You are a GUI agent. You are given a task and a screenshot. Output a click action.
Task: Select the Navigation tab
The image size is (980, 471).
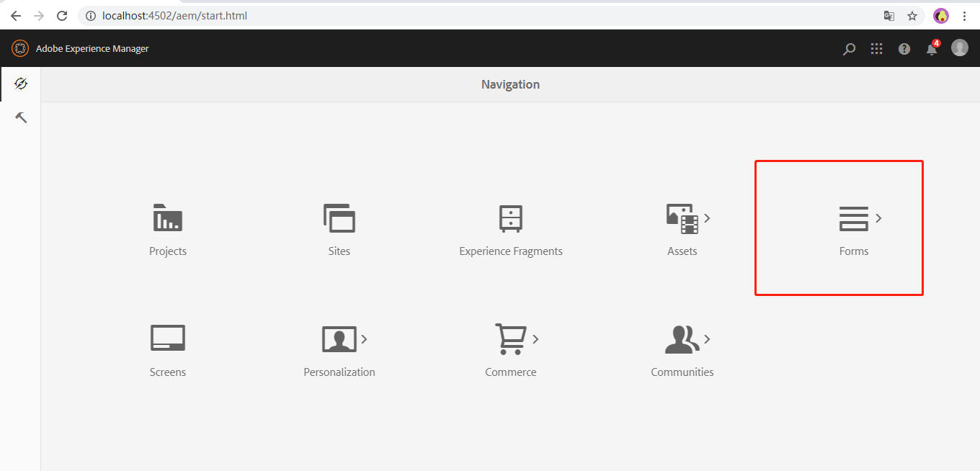click(20, 84)
